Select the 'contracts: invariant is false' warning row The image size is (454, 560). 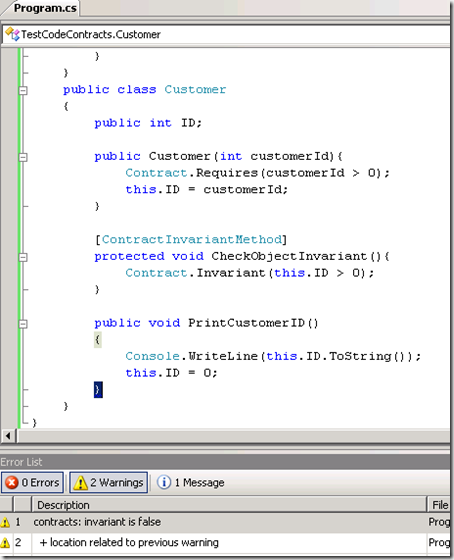tap(225, 522)
